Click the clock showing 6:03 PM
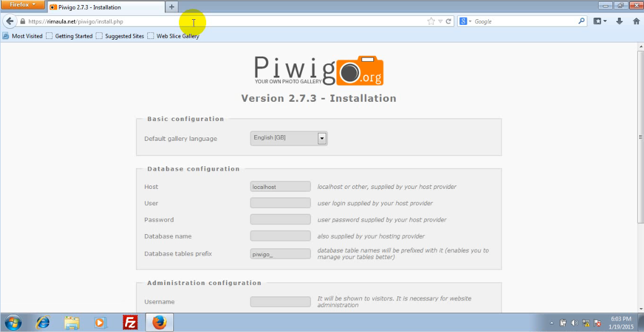Image resolution: width=644 pixels, height=332 pixels. [621, 318]
